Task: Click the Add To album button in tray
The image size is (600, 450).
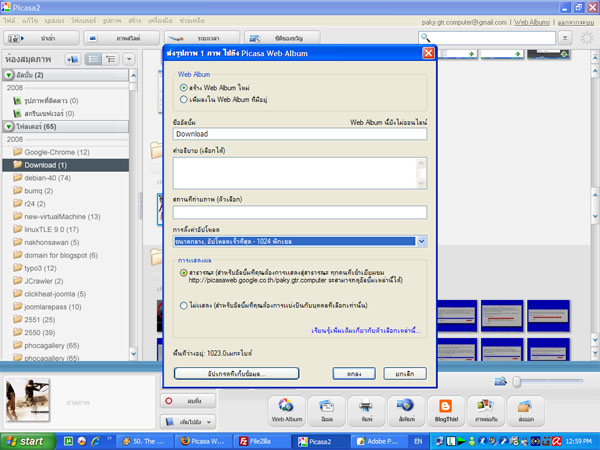Action: [x=188, y=422]
